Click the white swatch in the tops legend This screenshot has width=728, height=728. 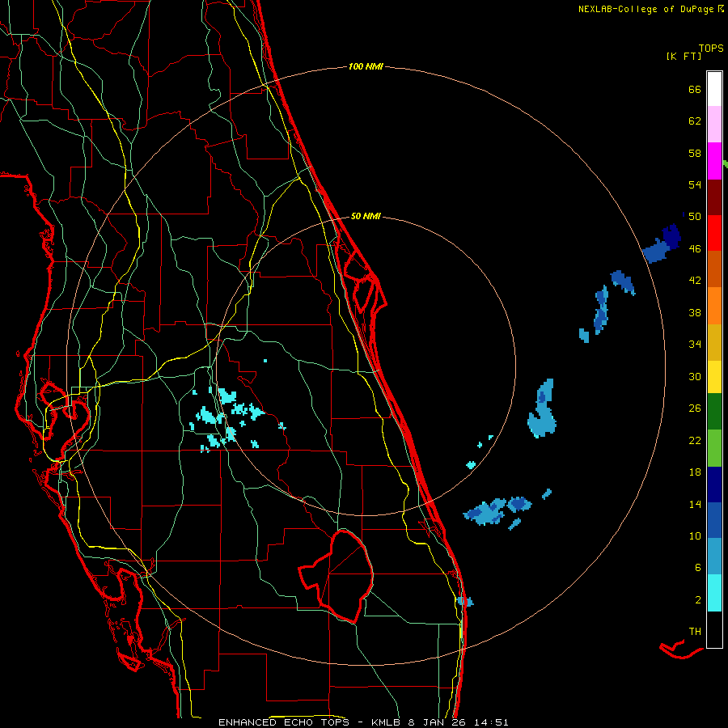pos(714,89)
